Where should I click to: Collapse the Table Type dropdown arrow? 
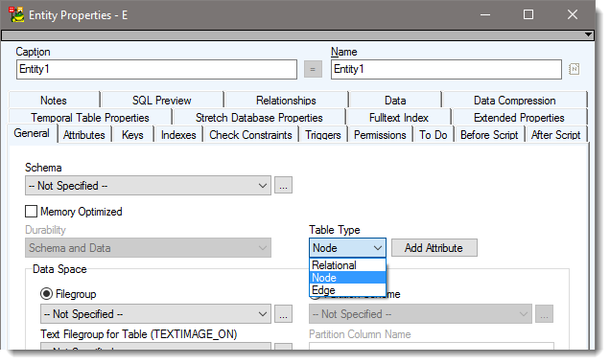pyautogui.click(x=377, y=248)
